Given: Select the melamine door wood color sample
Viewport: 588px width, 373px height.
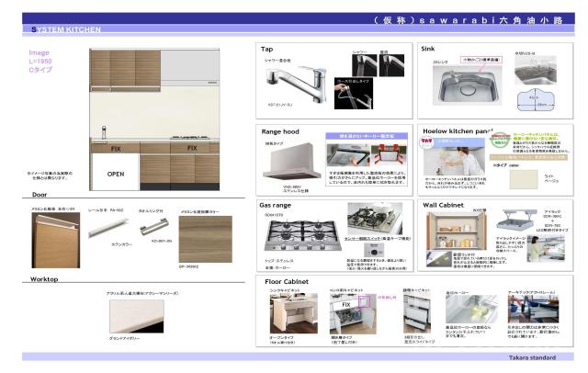Looking at the screenshot, I should point(205,238).
